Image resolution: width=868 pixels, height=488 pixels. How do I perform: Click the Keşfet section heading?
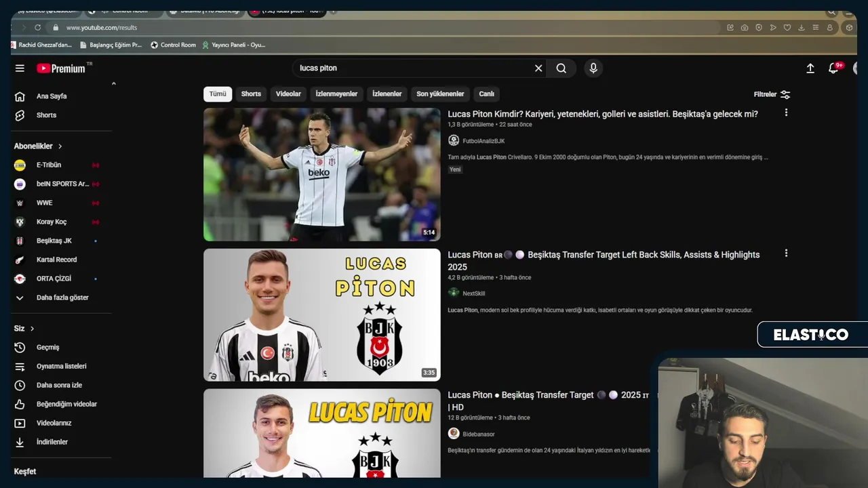pos(25,471)
